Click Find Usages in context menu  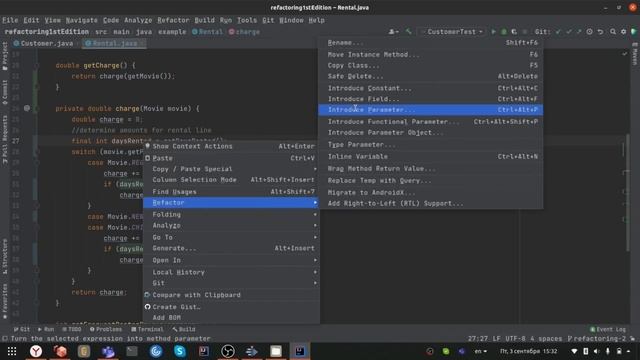(x=231, y=191)
